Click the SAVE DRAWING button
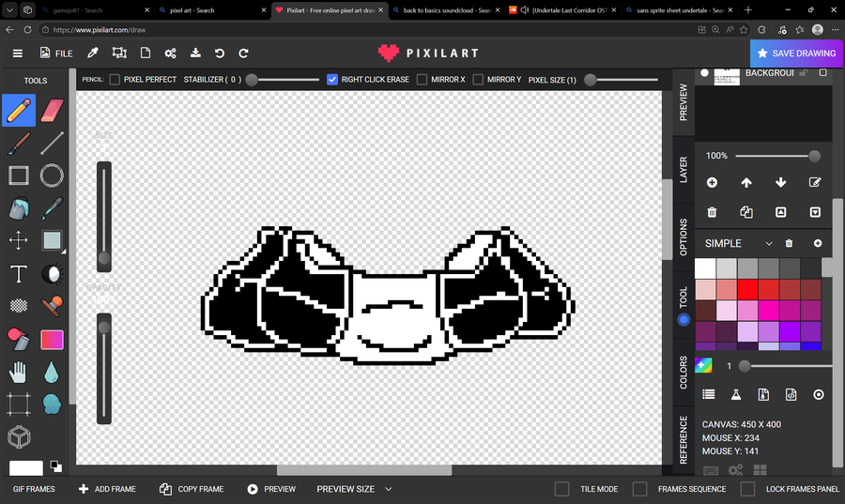The width and height of the screenshot is (845, 504). coord(796,53)
